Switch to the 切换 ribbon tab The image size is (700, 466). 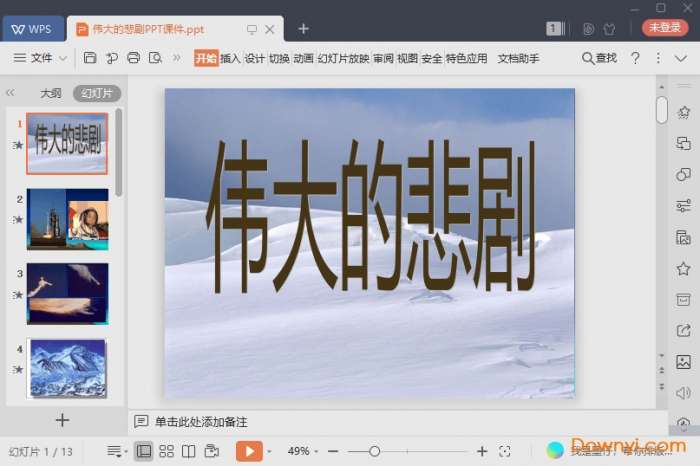(x=279, y=58)
